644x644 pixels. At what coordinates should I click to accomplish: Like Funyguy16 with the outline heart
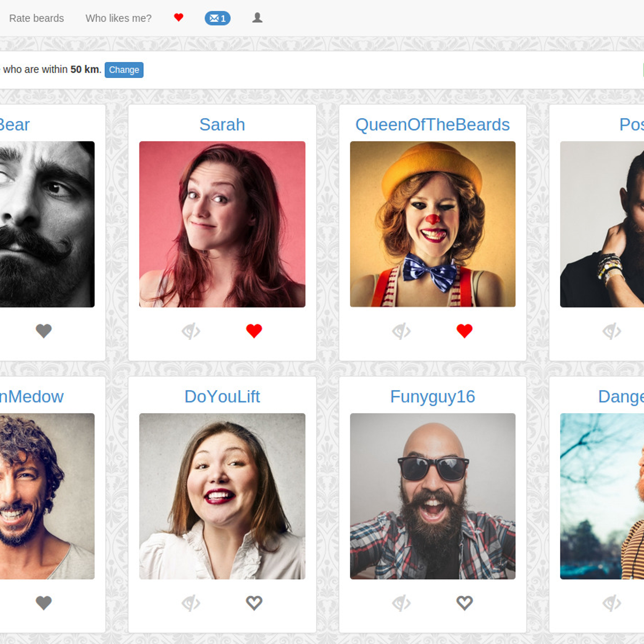(464, 603)
